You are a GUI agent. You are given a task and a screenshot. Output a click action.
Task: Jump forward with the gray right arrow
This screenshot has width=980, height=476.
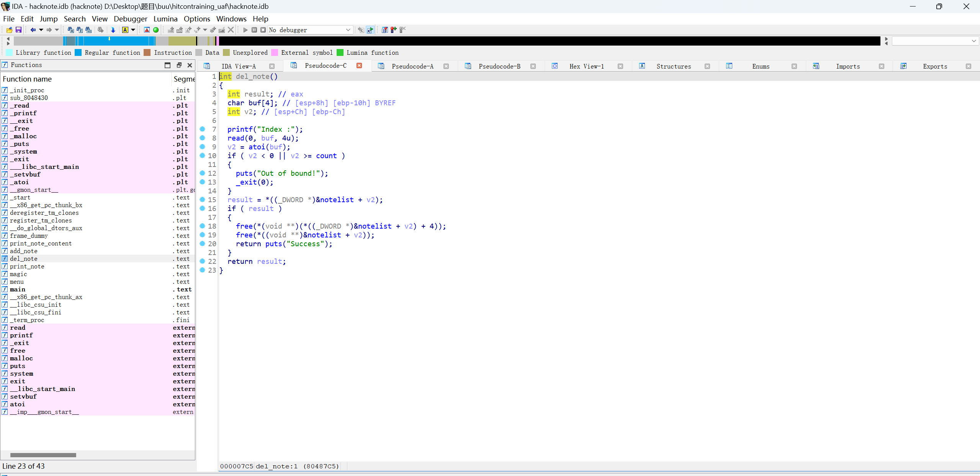(49, 30)
